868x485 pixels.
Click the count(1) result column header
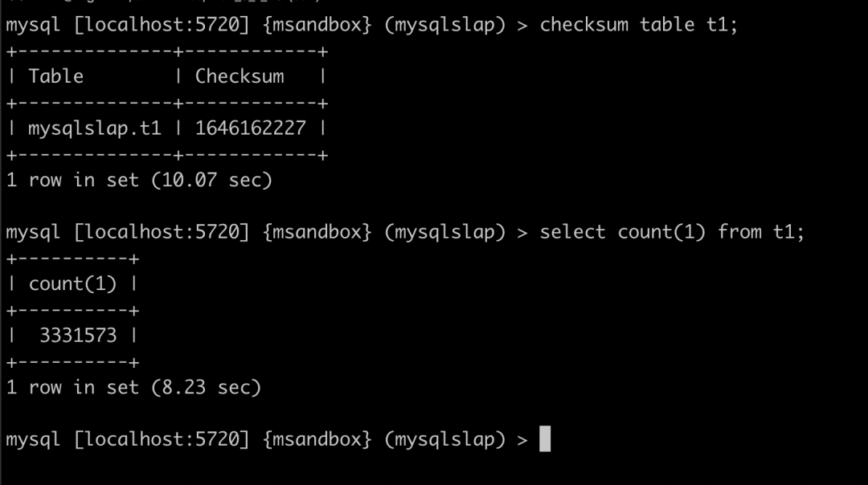72,283
